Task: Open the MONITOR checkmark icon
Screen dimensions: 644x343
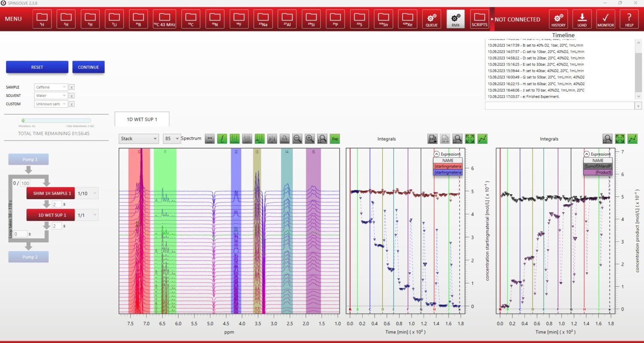Action: click(x=605, y=19)
